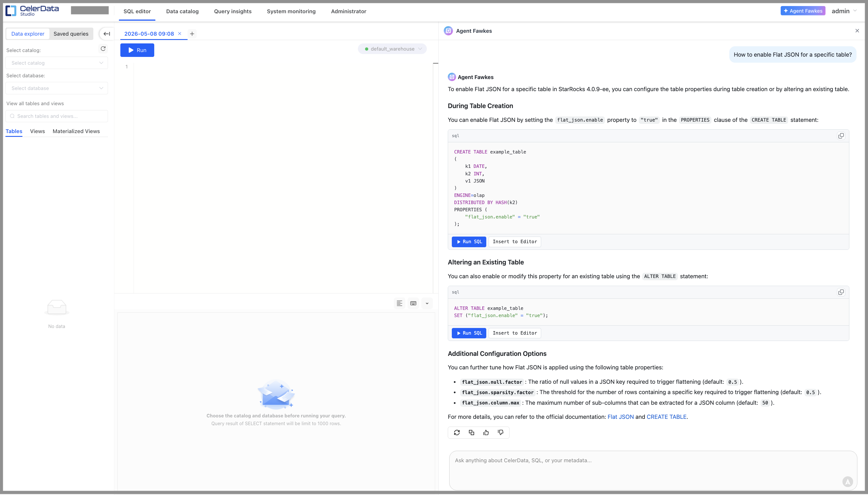Click the 'Altering an Existing Table' heading

(486, 262)
